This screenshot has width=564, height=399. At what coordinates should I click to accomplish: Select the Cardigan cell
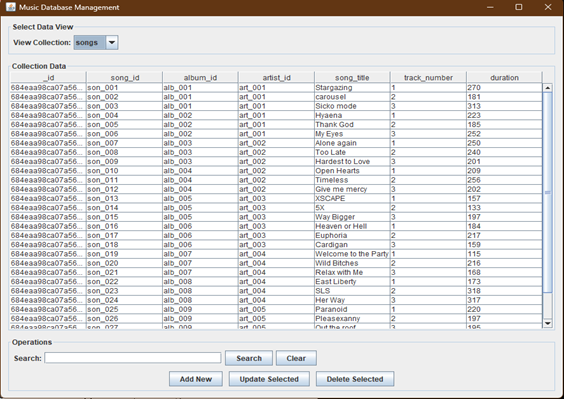pyautogui.click(x=352, y=245)
